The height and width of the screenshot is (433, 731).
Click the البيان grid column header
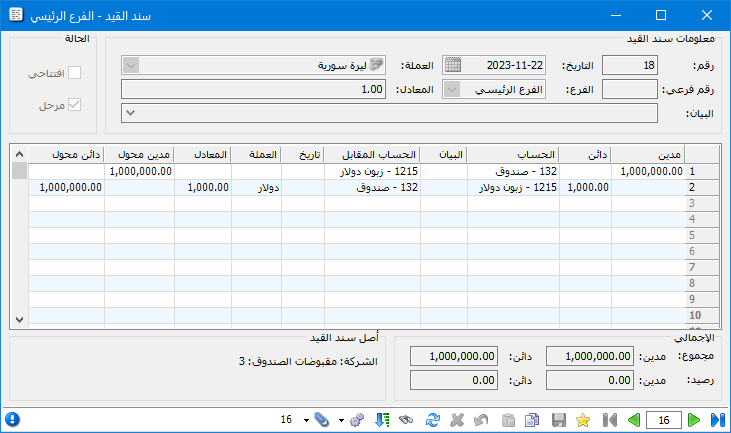click(444, 154)
